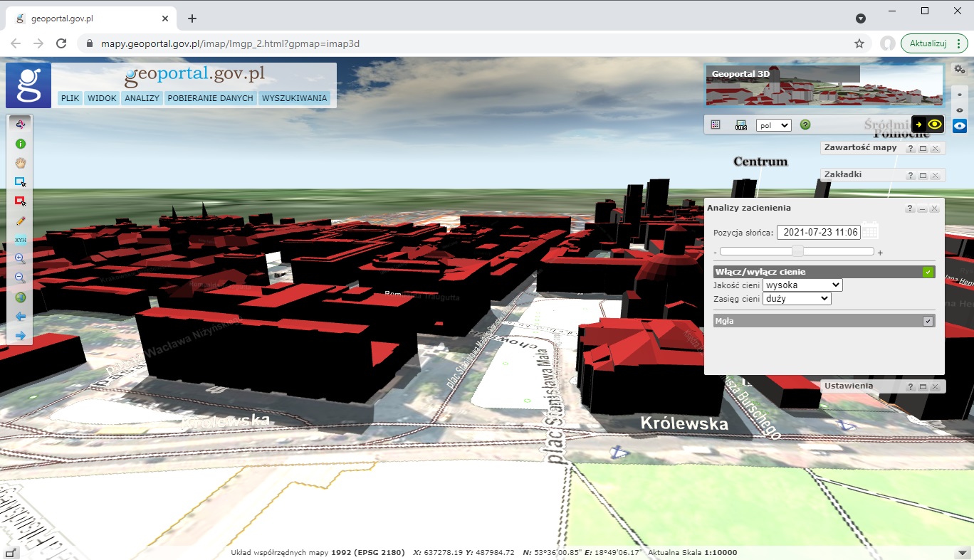
Task: Click the sun position slider handle
Action: [x=798, y=251]
